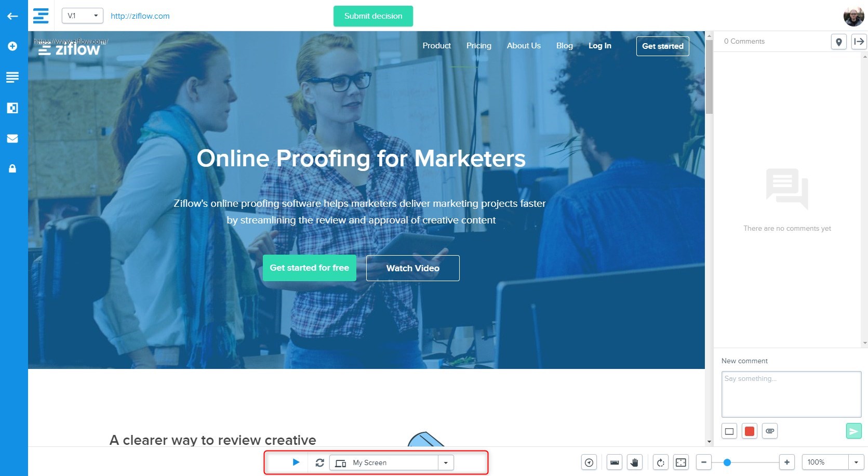Toggle the comment pins marker button
868x476 pixels.
(838, 42)
